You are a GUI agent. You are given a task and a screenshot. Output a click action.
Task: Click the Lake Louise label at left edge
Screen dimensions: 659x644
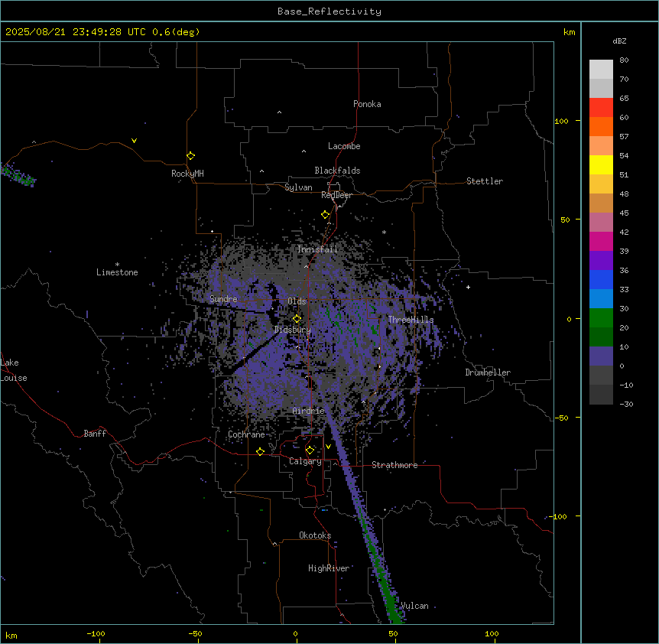click(14, 370)
